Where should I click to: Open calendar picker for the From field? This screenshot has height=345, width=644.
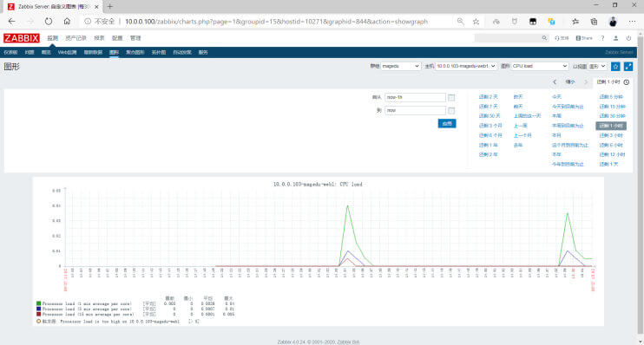451,98
